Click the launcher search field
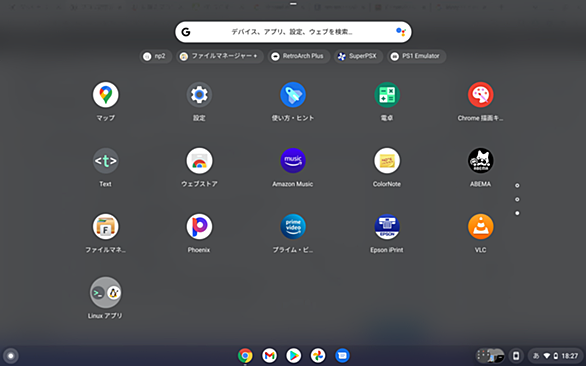 [x=293, y=32]
